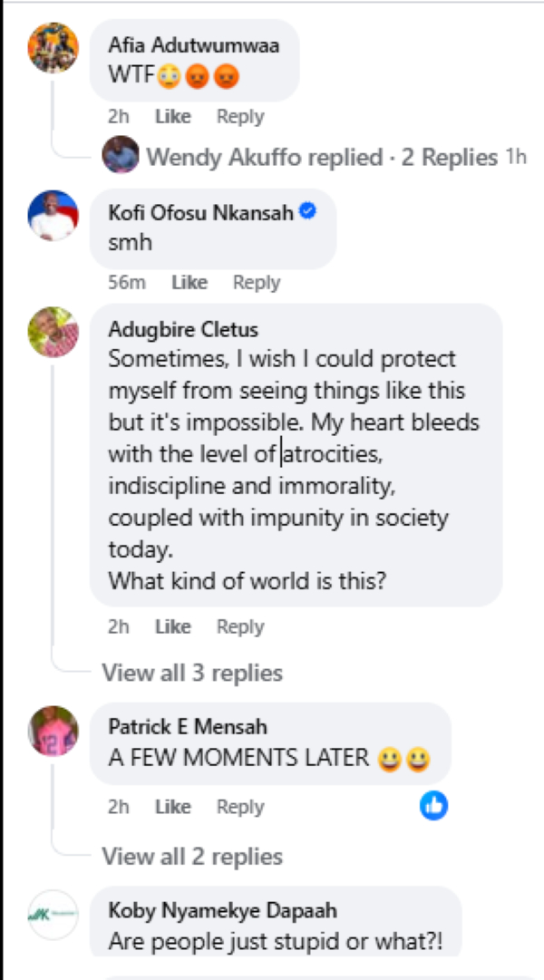Click Afia Adutwumwaa's profile picture
Image resolution: width=544 pixels, height=980 pixels.
(x=53, y=47)
